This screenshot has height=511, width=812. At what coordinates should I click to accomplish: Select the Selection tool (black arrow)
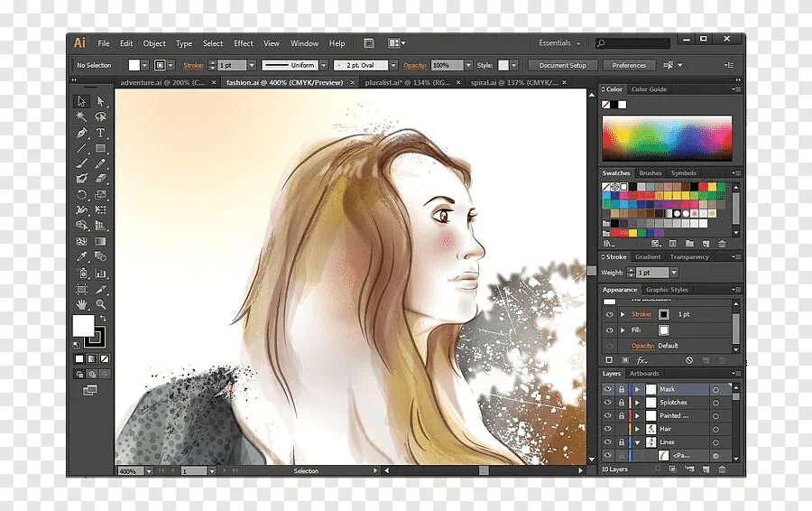[81, 101]
